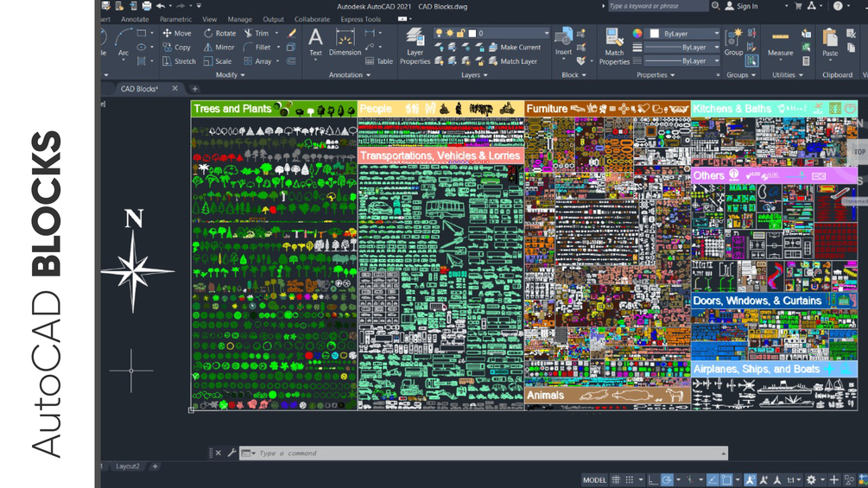Select the Stretch tool
Viewport: 868px width, 488px height.
[x=179, y=61]
